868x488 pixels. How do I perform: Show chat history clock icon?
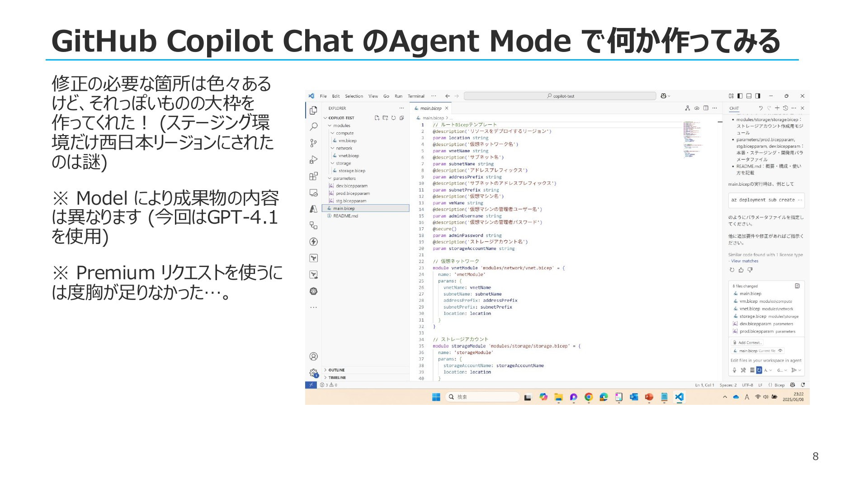[785, 108]
